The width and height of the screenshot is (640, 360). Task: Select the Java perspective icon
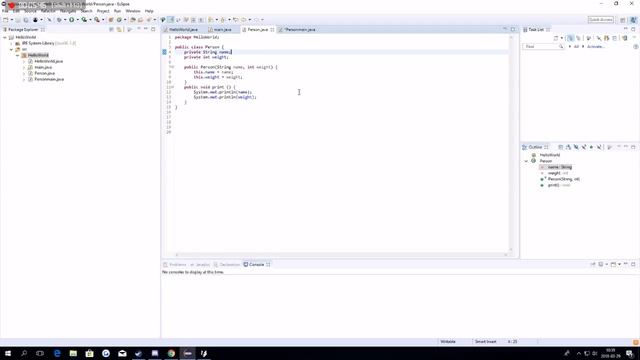(633, 20)
